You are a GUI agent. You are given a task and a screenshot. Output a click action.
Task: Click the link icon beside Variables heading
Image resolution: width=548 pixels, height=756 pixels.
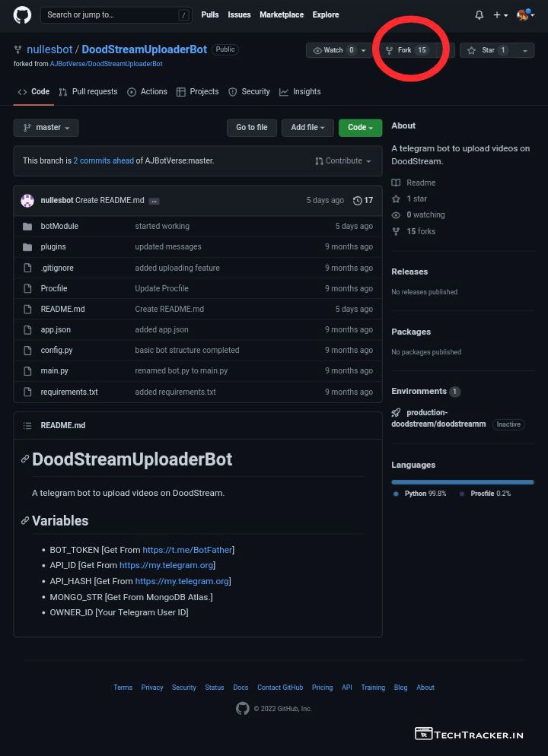click(25, 521)
